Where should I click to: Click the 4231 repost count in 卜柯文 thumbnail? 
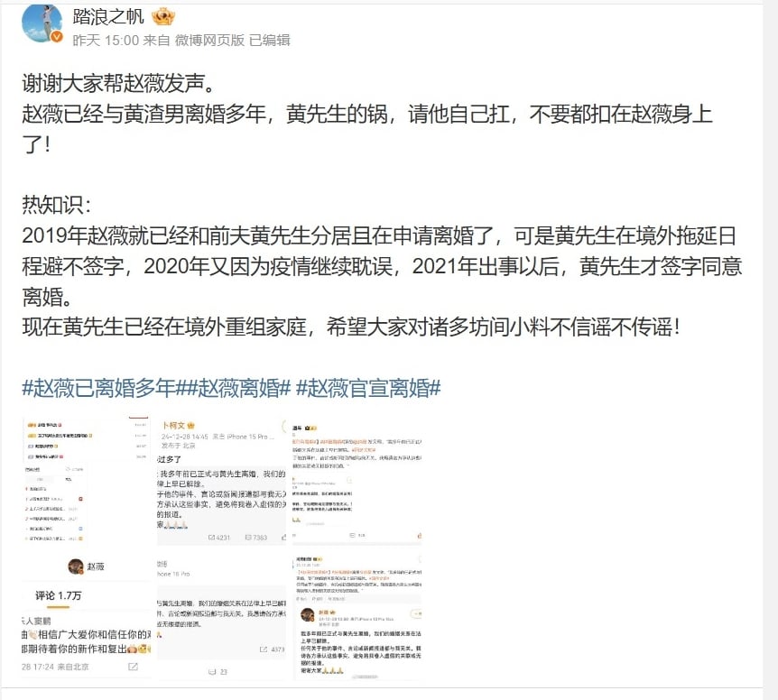[x=219, y=538]
